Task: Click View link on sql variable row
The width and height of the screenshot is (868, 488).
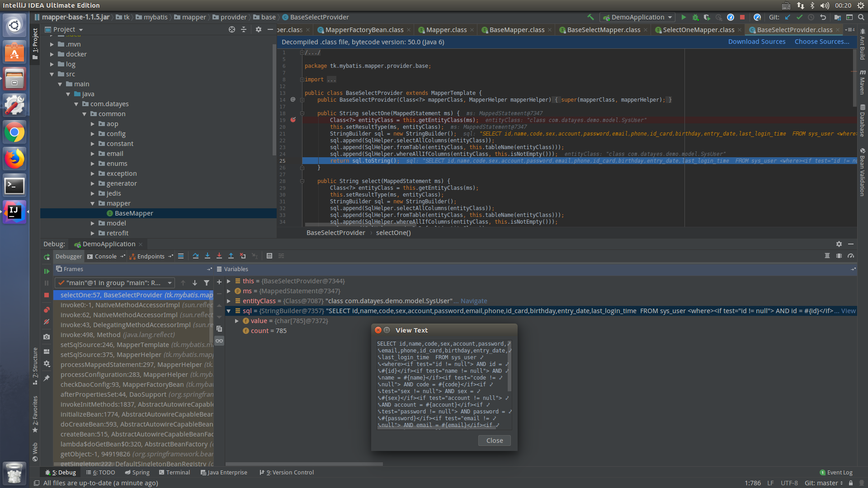Action: click(x=848, y=311)
